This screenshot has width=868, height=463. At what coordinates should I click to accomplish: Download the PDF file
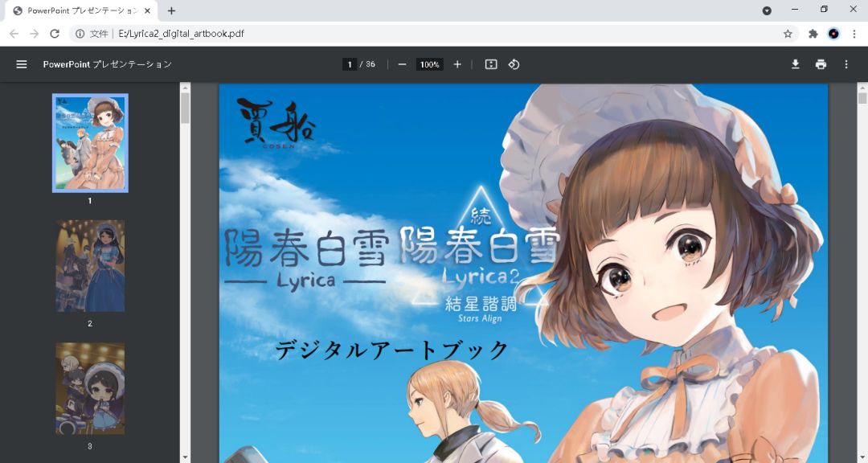pos(796,64)
